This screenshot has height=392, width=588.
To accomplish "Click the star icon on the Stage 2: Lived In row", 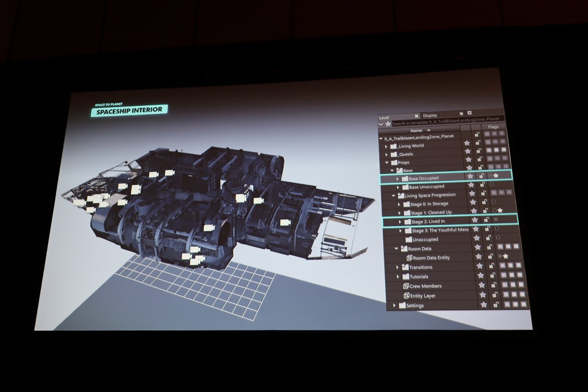I will click(475, 220).
